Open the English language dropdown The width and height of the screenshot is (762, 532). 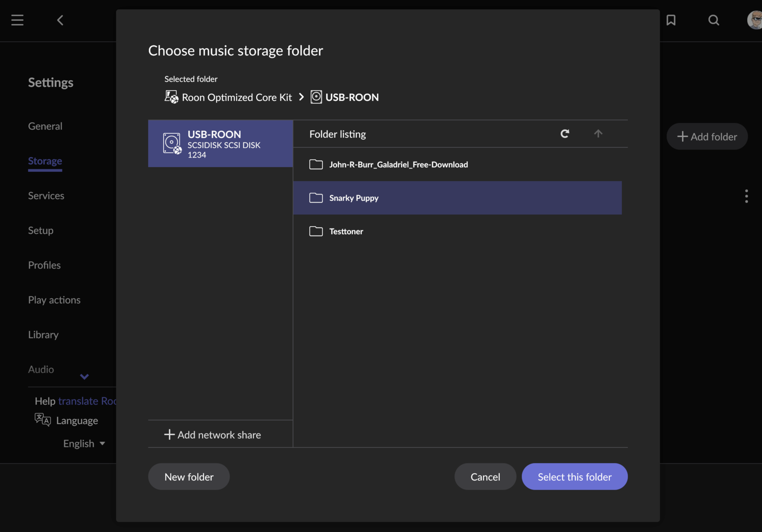(x=84, y=444)
